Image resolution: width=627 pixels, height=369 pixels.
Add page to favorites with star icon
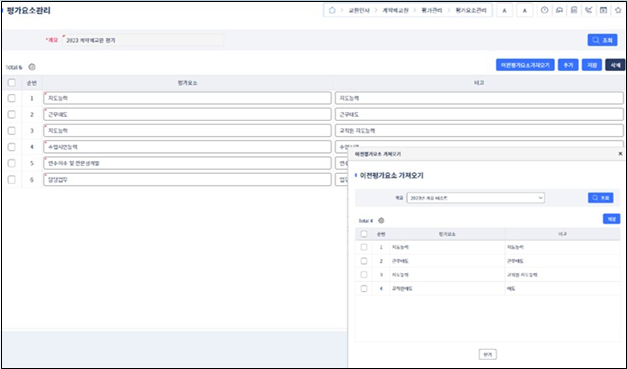click(618, 10)
